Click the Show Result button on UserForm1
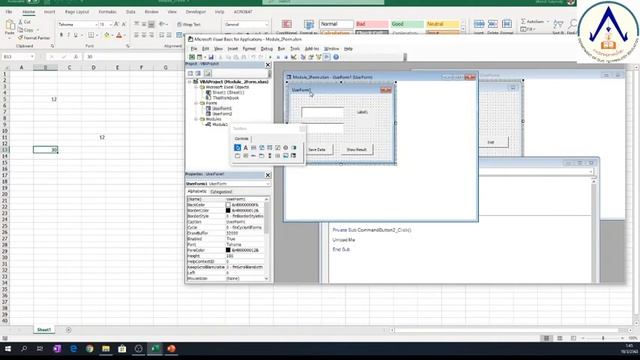The height and width of the screenshot is (360, 640). pyautogui.click(x=356, y=150)
